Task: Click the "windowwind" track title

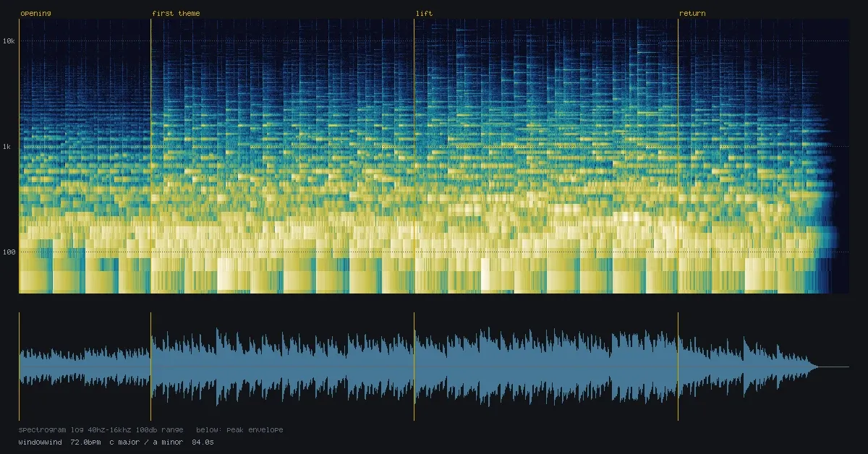Action: coord(41,442)
